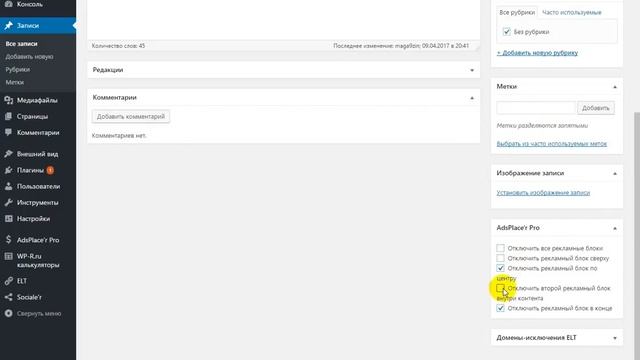The height and width of the screenshot is (360, 640).
Task: Enable Отключить все рекламные блоки checkbox
Action: tap(500, 248)
